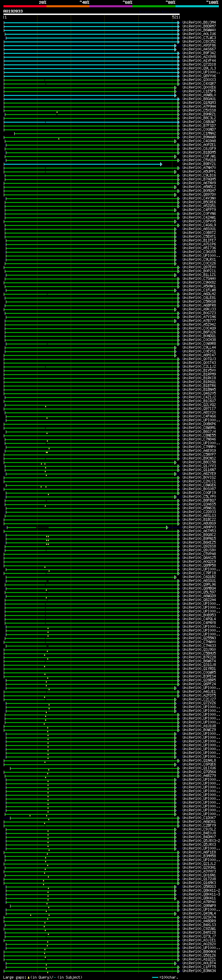Select hit label UniRef100_C6Q1B2
Screen dimensions: 222x980
coord(199,577)
